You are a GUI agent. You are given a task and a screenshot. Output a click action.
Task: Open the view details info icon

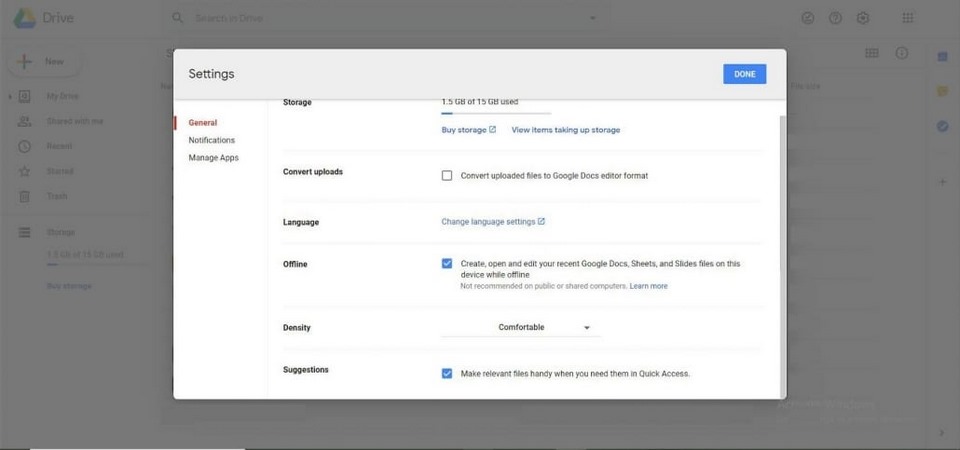(902, 53)
